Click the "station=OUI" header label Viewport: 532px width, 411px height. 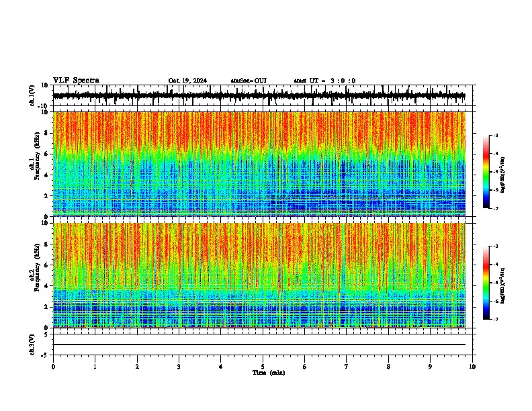[249, 81]
